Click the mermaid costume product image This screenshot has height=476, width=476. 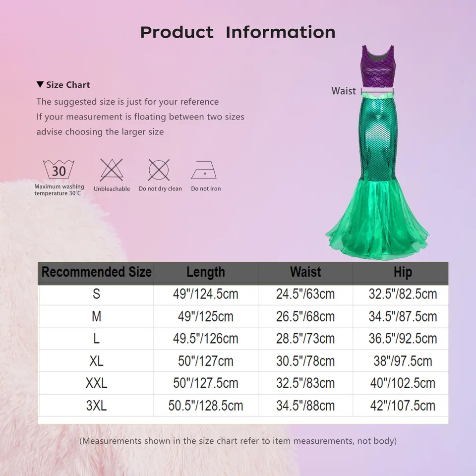tap(377, 153)
